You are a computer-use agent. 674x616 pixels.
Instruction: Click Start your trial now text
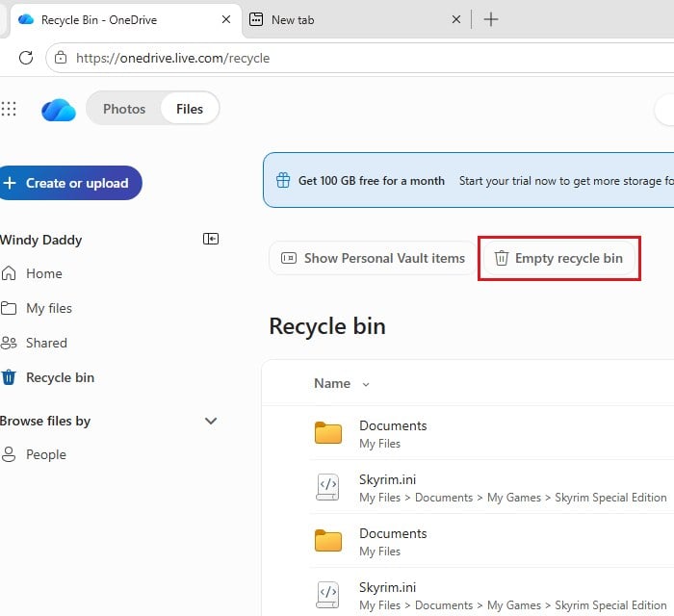[x=566, y=181]
